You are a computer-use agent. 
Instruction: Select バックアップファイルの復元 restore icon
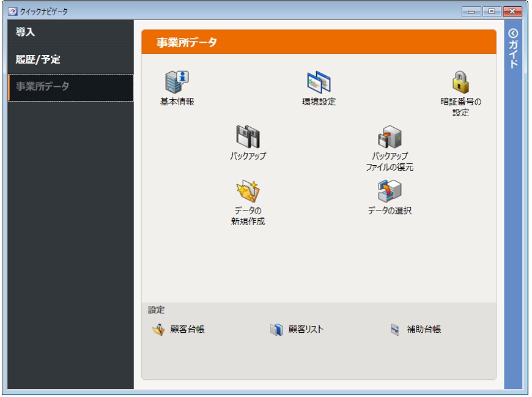[x=390, y=137]
